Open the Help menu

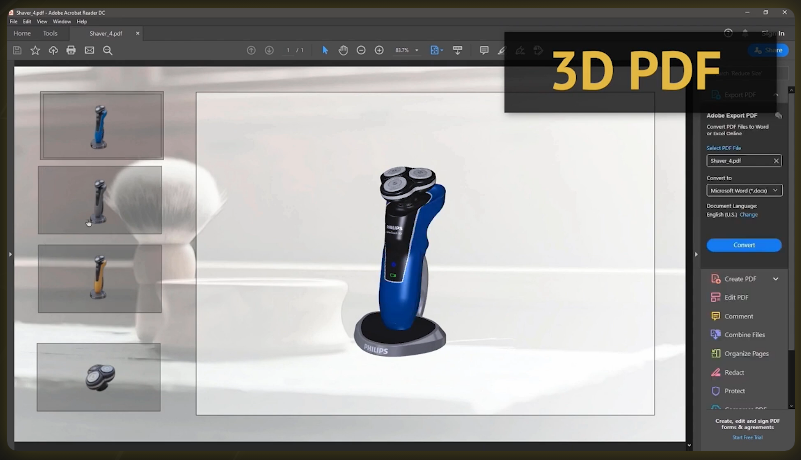(x=82, y=21)
